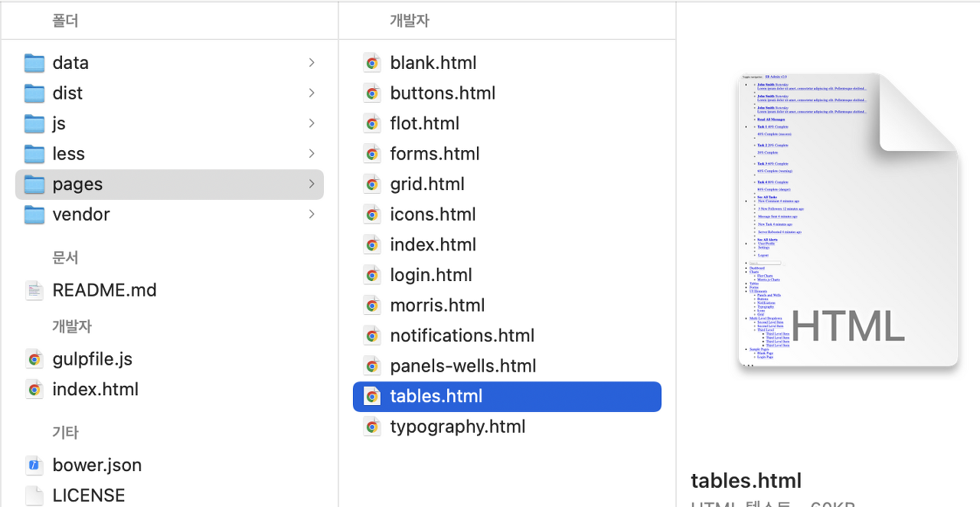The height and width of the screenshot is (507, 980).
Task: Expand the data folder chevron
Action: 312,63
